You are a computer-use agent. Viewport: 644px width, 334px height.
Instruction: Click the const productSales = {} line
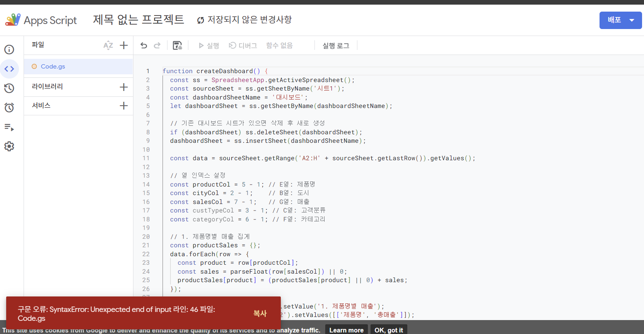(215, 245)
